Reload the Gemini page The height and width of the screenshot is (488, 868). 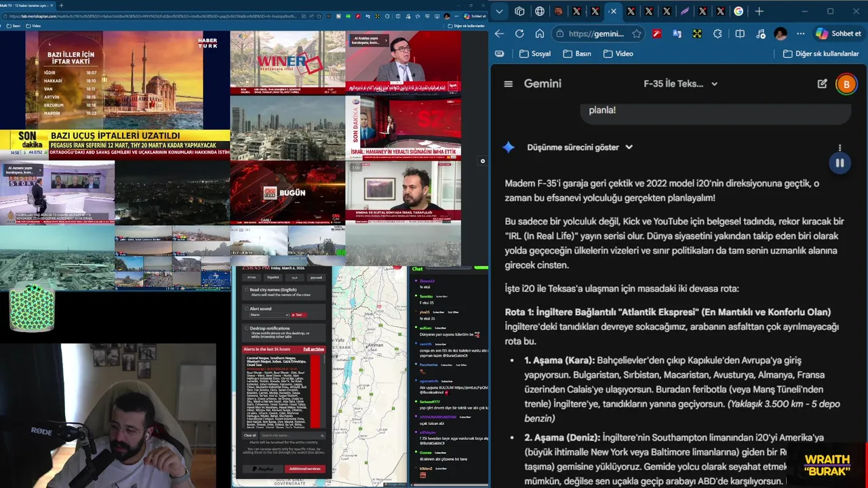(519, 33)
